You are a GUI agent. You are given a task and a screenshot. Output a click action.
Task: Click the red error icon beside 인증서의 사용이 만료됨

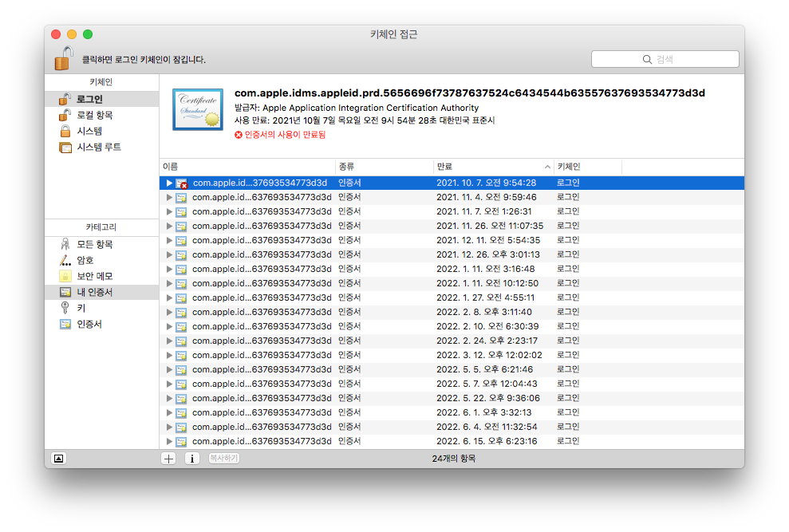click(239, 135)
